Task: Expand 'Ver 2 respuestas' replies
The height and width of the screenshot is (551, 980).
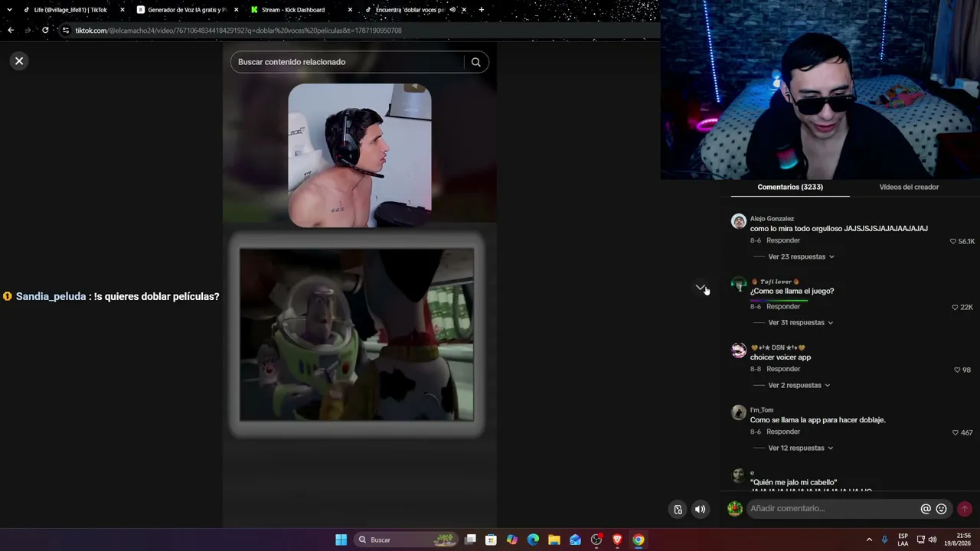Action: point(799,386)
